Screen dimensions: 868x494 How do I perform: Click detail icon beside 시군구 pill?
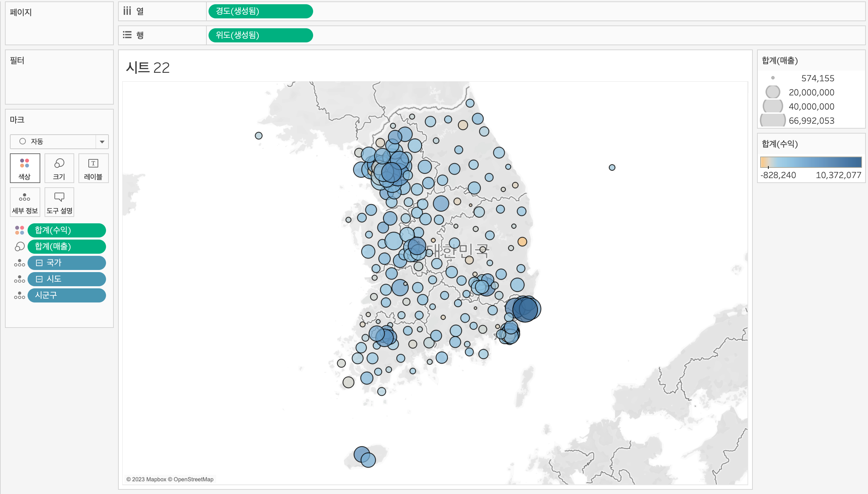[19, 295]
